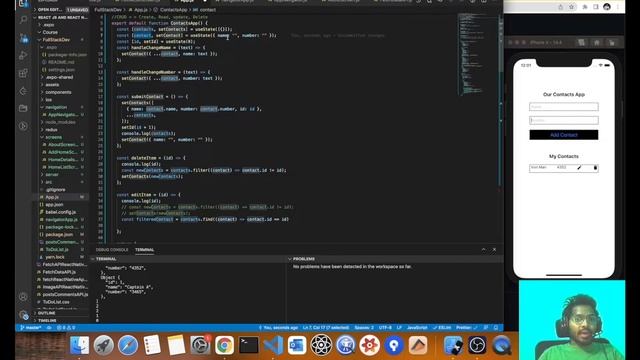Open Safari from the Dock
Screen dimensions: 640x360
click(x=128, y=345)
